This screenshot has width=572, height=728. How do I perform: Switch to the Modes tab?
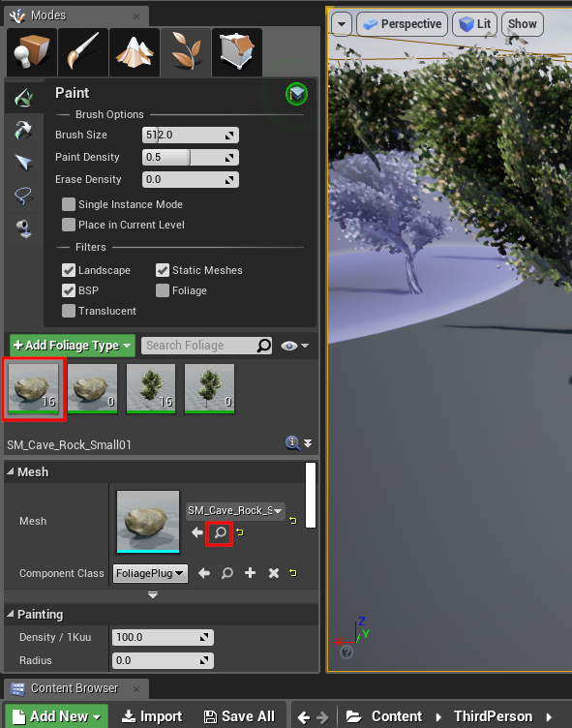pyautogui.click(x=76, y=15)
